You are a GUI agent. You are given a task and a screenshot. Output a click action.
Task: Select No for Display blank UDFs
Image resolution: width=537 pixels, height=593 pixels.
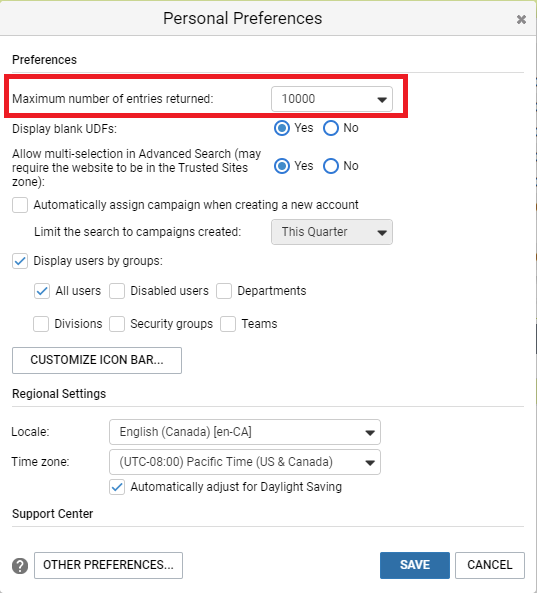point(331,128)
